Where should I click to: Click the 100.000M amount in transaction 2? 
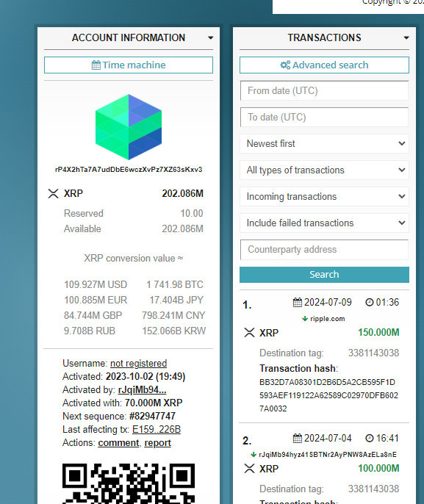point(378,468)
